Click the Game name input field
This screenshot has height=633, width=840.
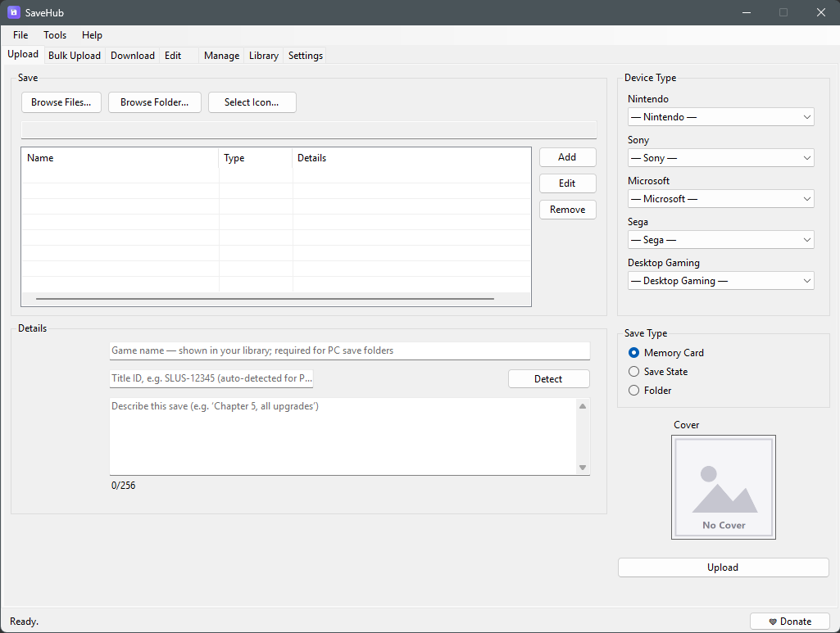point(350,350)
